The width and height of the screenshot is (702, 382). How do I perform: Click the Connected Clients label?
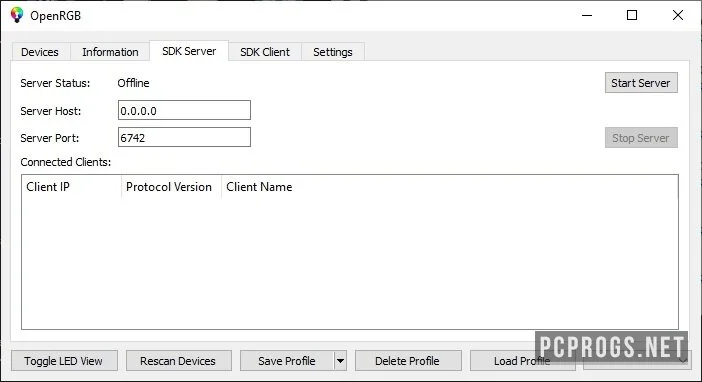coord(66,162)
